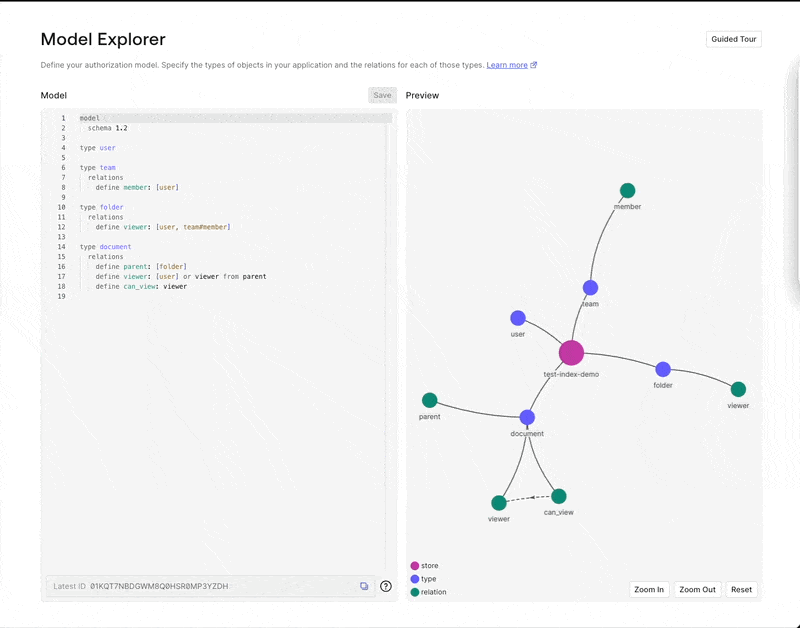Click the Model Explorer heading
This screenshot has height=628, width=800.
pyautogui.click(x=103, y=39)
